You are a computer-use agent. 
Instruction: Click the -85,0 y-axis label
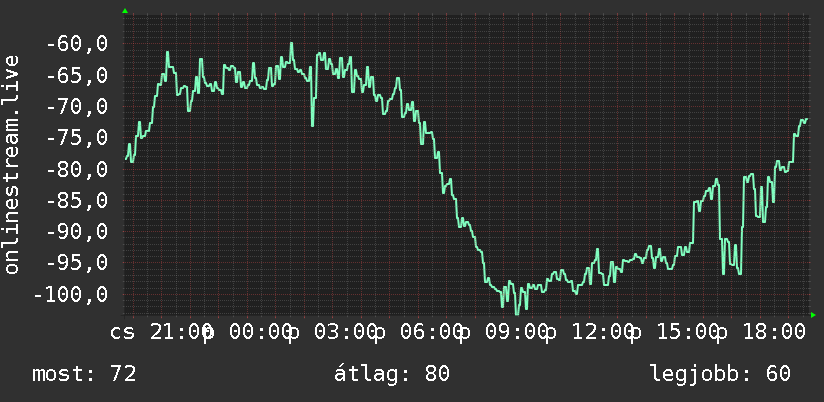point(77,200)
